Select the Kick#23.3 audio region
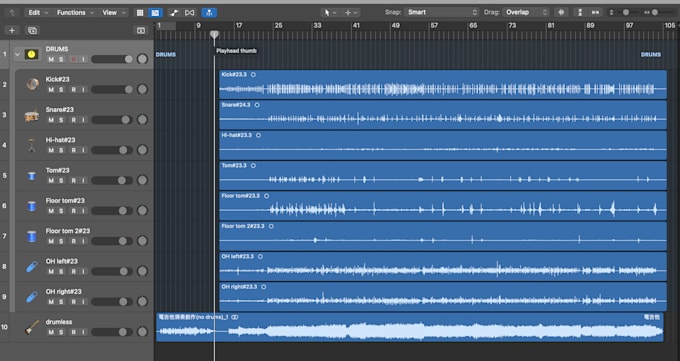This screenshot has height=361, width=680. (443, 85)
